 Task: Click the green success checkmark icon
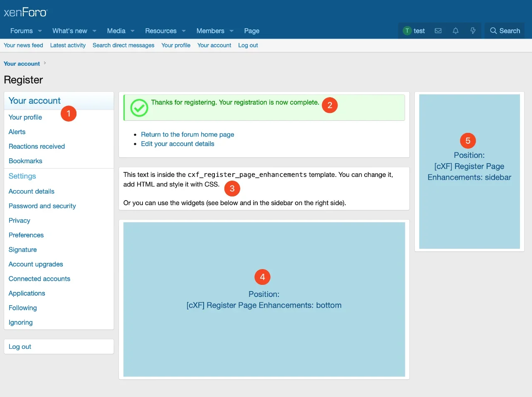(138, 108)
